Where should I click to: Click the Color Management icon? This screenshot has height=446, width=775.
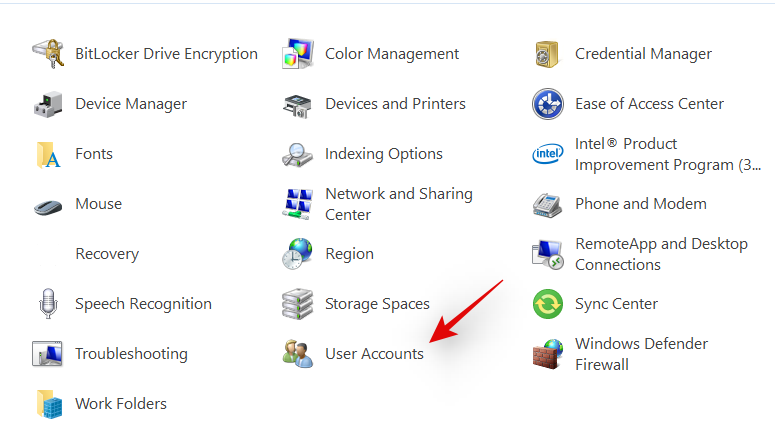pyautogui.click(x=298, y=54)
